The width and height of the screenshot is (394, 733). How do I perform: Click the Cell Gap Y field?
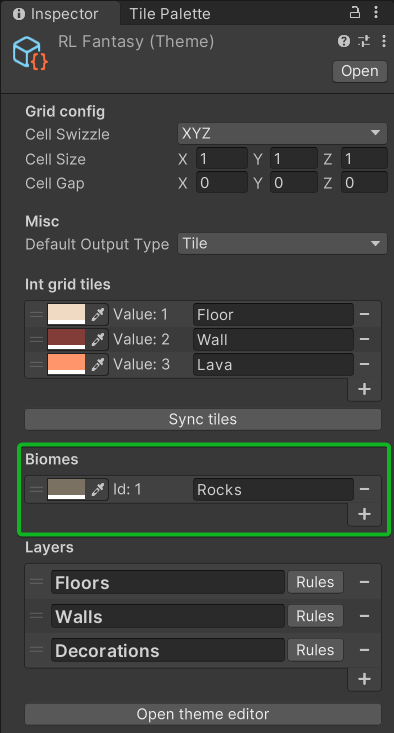coord(294,183)
